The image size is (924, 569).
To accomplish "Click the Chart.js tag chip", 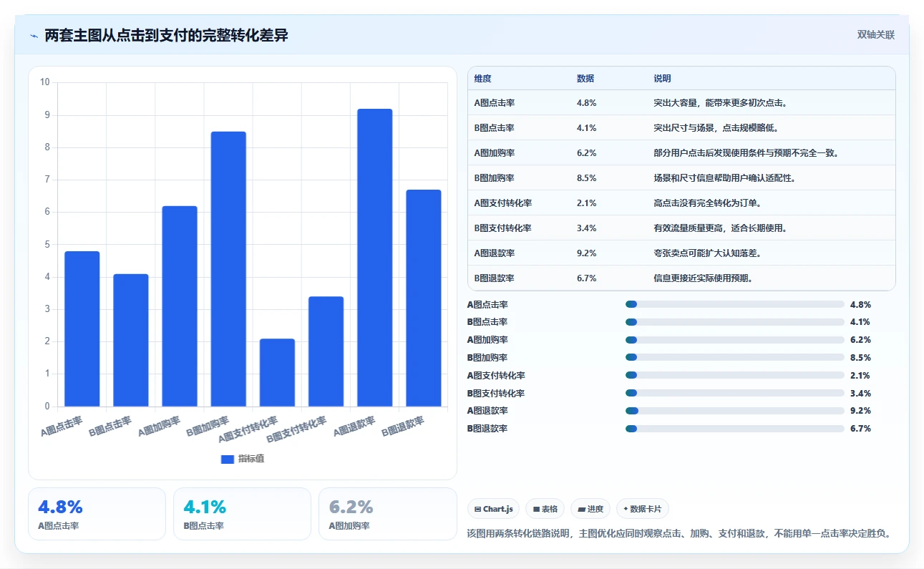I will coord(494,509).
